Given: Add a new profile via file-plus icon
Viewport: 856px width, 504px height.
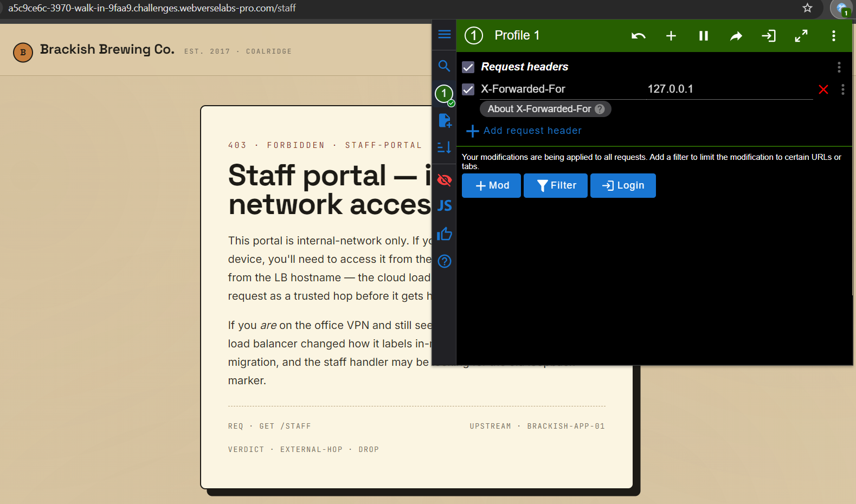Looking at the screenshot, I should click(x=445, y=120).
